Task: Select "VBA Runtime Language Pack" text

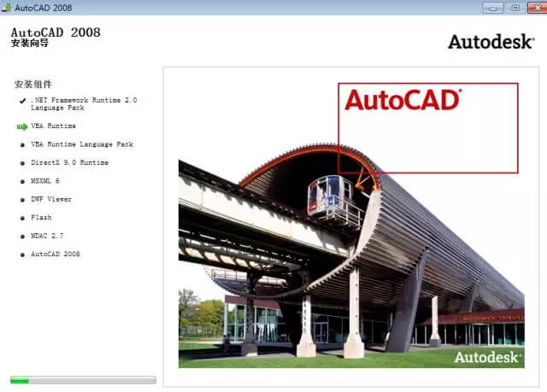Action: pos(82,144)
